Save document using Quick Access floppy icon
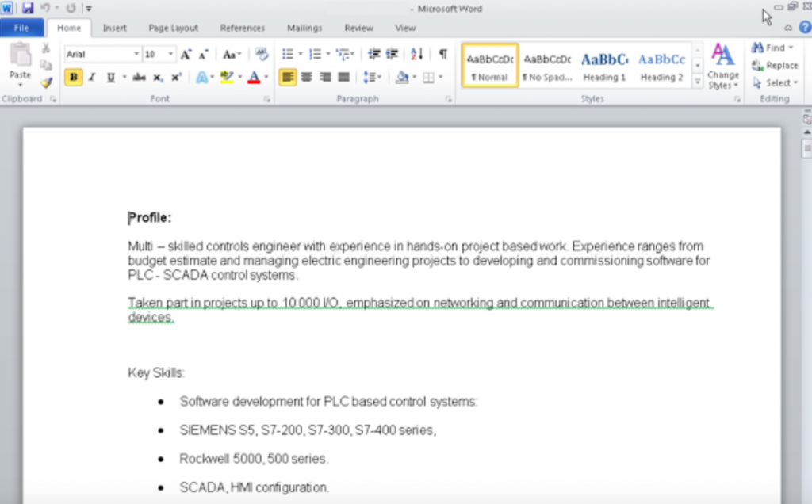This screenshot has height=504, width=812. click(28, 8)
